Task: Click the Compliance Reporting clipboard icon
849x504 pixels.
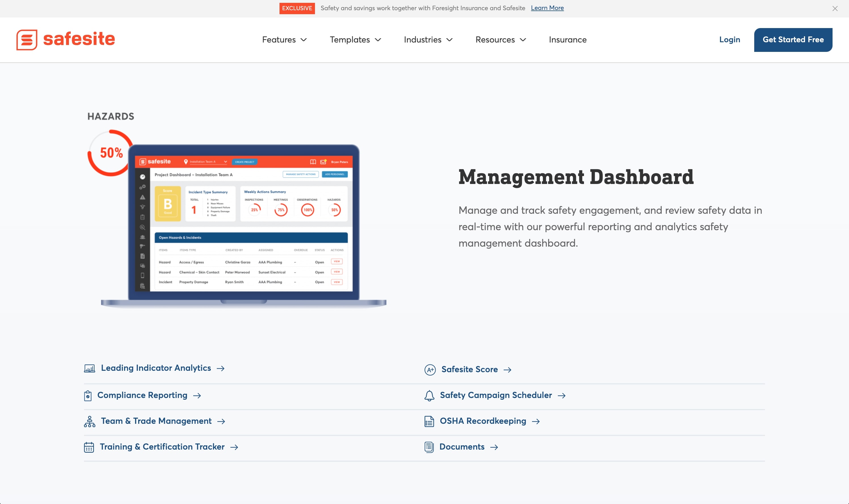Action: click(88, 395)
